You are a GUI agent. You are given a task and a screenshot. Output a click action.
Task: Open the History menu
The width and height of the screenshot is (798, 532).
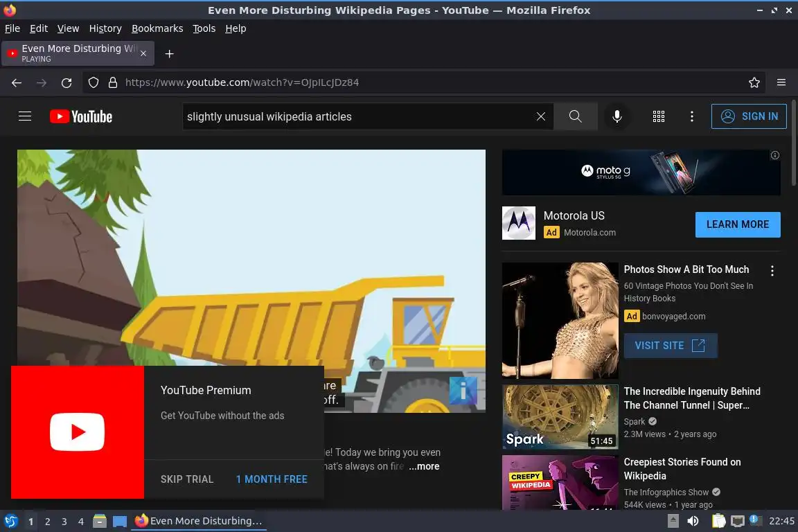point(105,28)
